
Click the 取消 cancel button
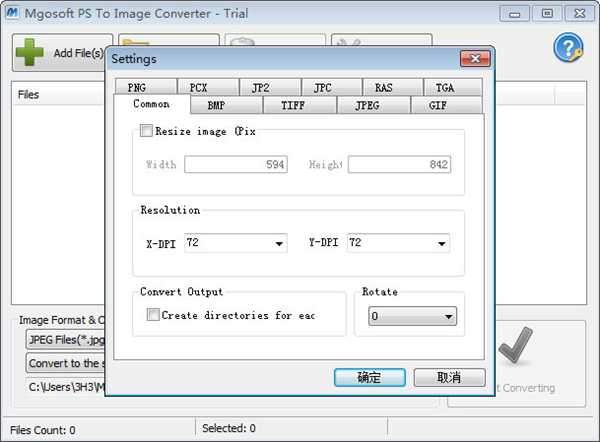click(x=449, y=377)
